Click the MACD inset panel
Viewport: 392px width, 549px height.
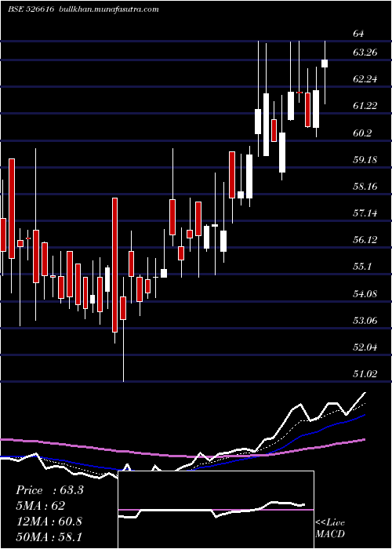coord(216,510)
